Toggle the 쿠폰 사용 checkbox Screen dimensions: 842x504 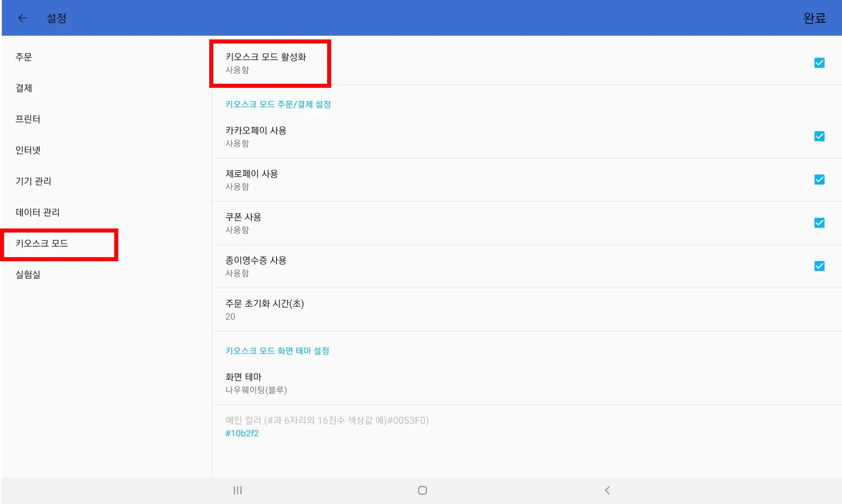819,223
